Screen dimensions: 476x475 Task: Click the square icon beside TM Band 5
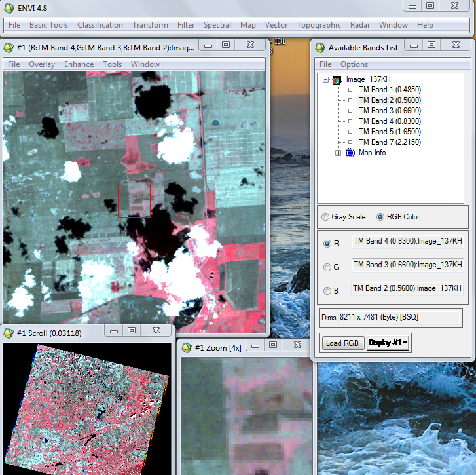(350, 132)
